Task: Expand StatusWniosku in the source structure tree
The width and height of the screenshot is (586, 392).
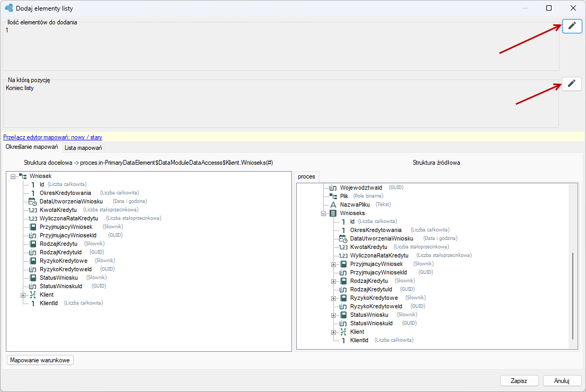Action: click(333, 315)
